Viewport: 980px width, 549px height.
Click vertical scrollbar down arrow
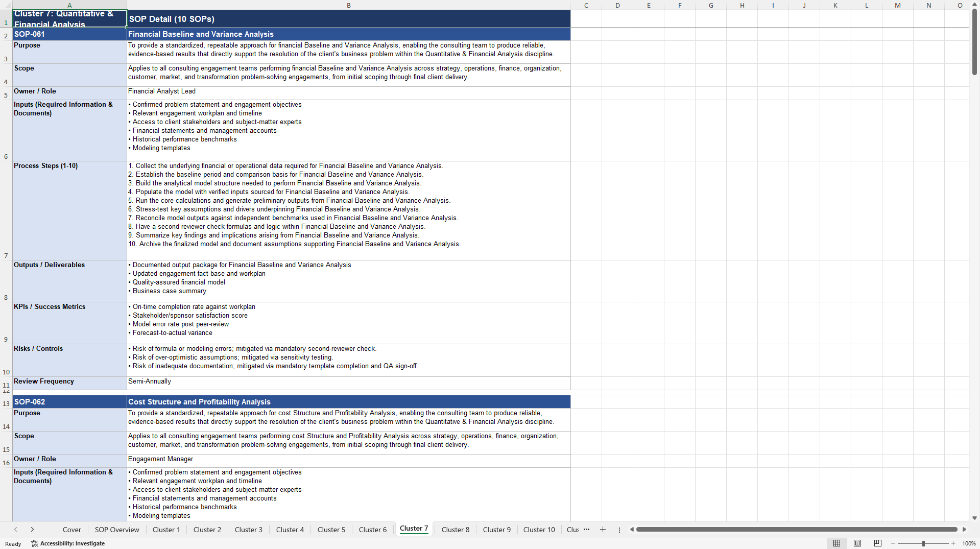click(x=974, y=518)
